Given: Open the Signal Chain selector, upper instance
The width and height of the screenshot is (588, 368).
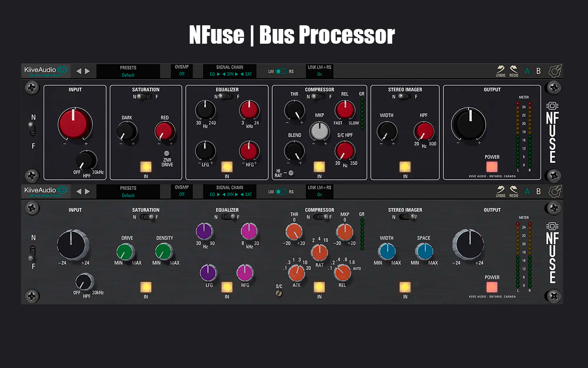Looking at the screenshot, I should pos(230,71).
